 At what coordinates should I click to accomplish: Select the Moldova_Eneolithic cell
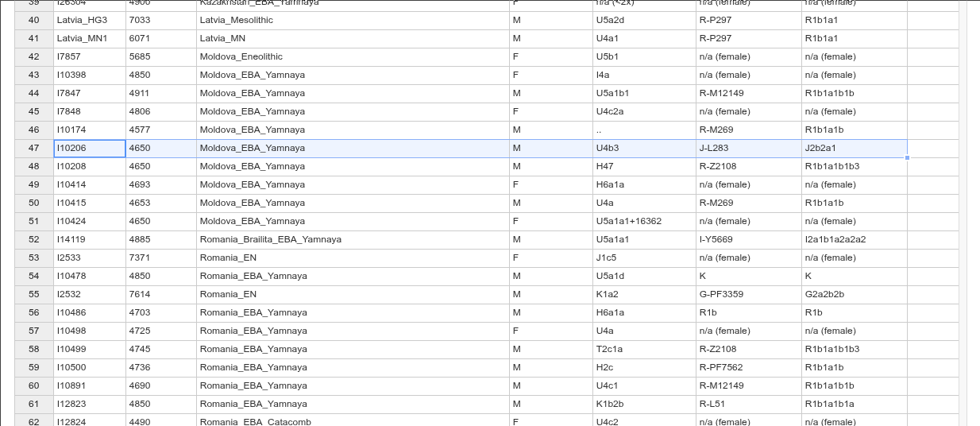353,56
